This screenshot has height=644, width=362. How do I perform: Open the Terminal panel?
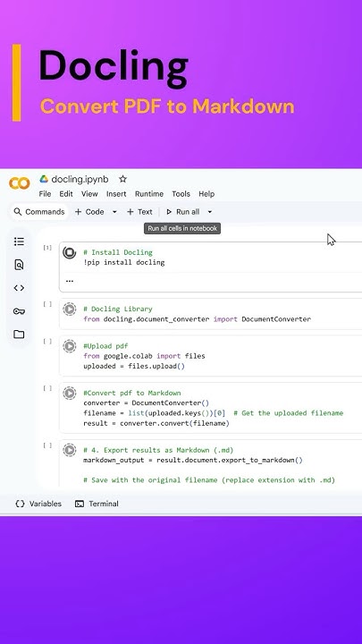[x=97, y=504]
